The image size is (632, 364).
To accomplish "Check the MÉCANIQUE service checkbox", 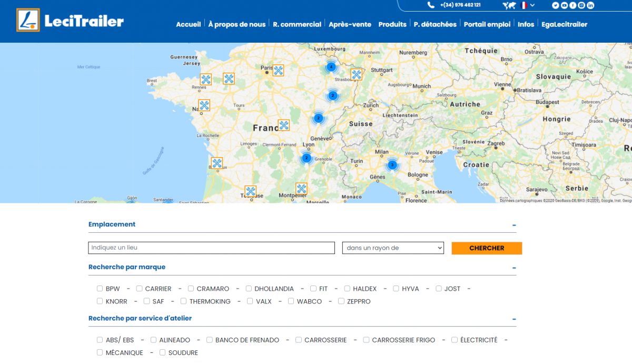I will click(x=100, y=352).
